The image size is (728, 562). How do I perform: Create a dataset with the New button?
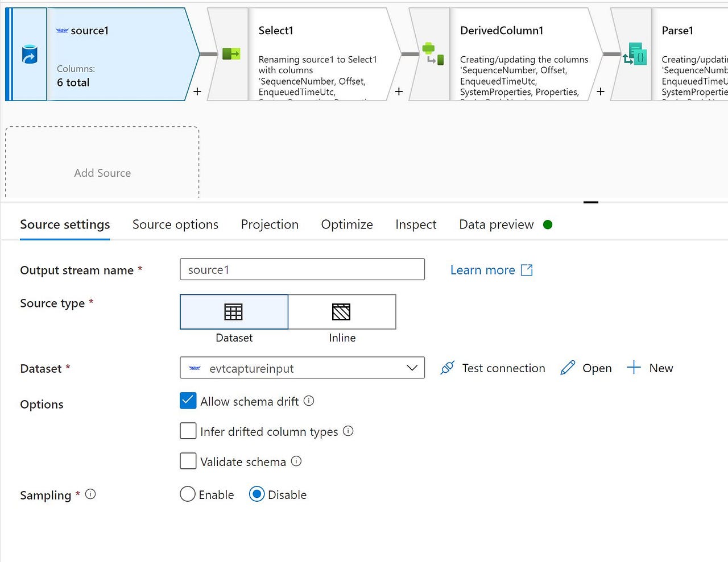[x=650, y=368]
